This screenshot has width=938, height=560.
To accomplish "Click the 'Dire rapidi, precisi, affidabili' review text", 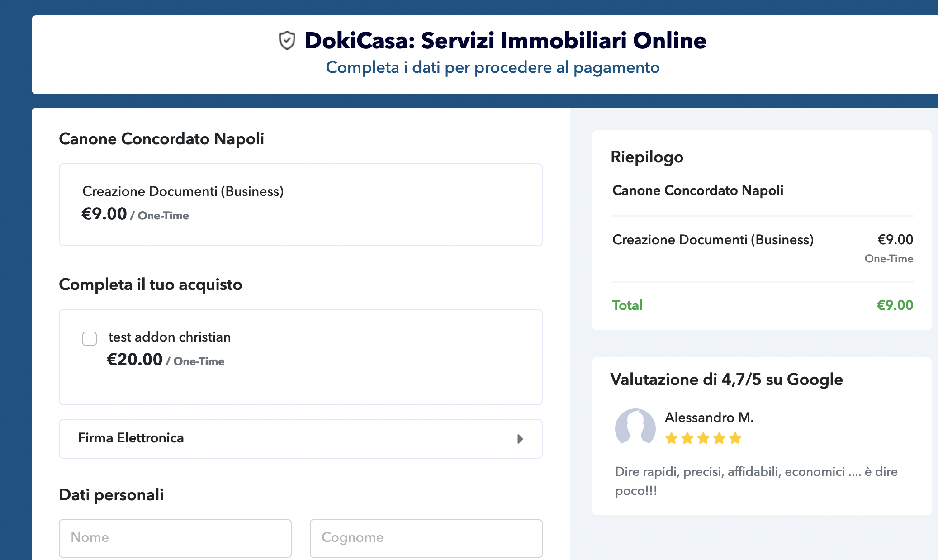I will click(756, 481).
